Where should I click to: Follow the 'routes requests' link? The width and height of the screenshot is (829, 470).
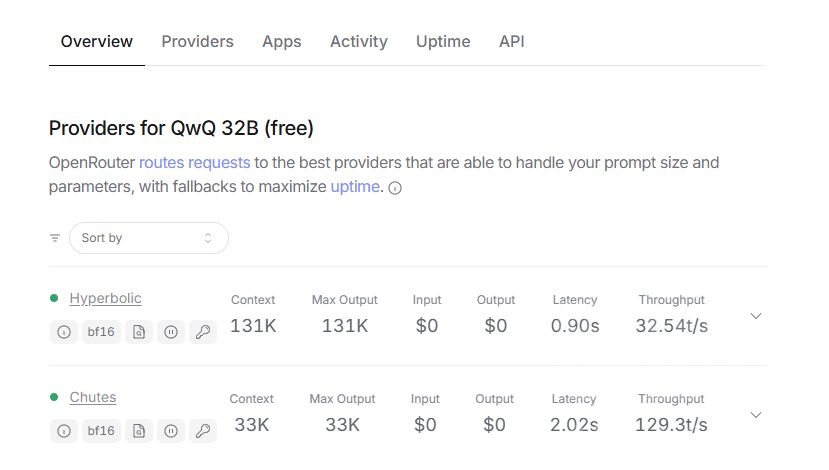(194, 162)
